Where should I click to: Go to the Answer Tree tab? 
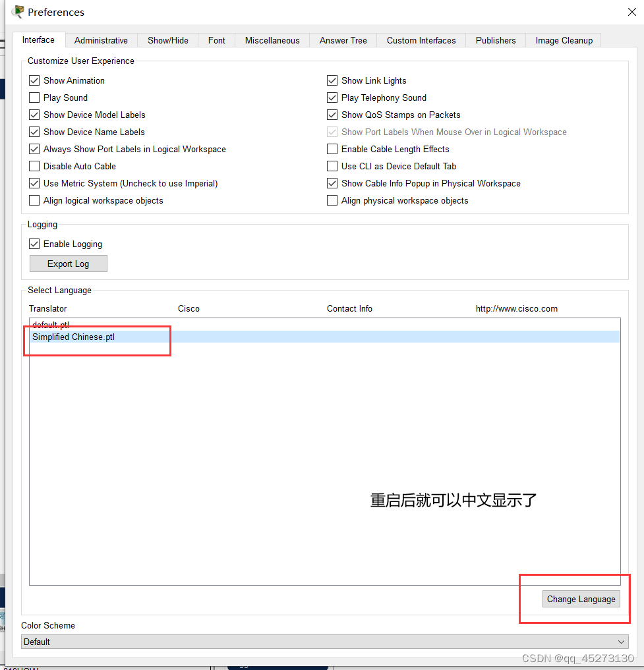click(x=343, y=40)
